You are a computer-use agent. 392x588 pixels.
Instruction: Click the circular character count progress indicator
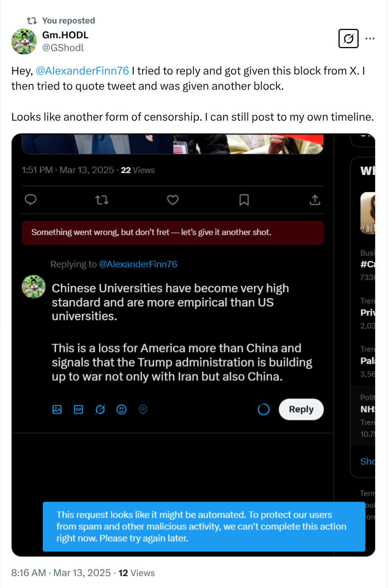264,409
